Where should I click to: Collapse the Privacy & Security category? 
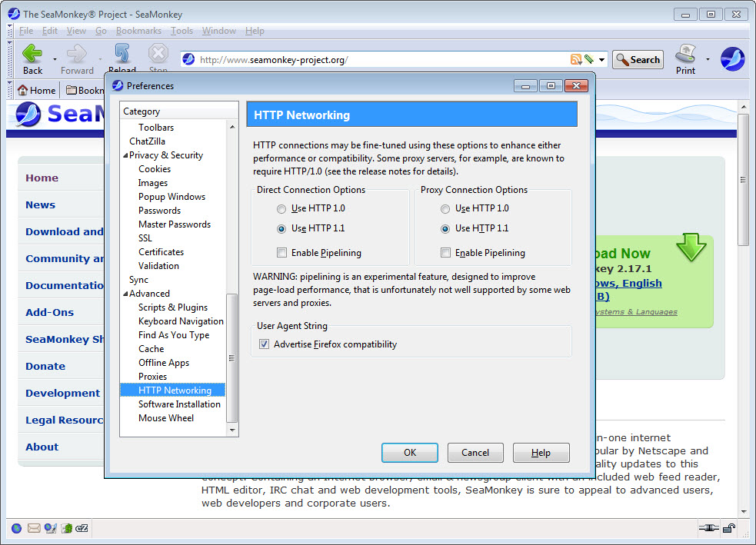tap(125, 155)
